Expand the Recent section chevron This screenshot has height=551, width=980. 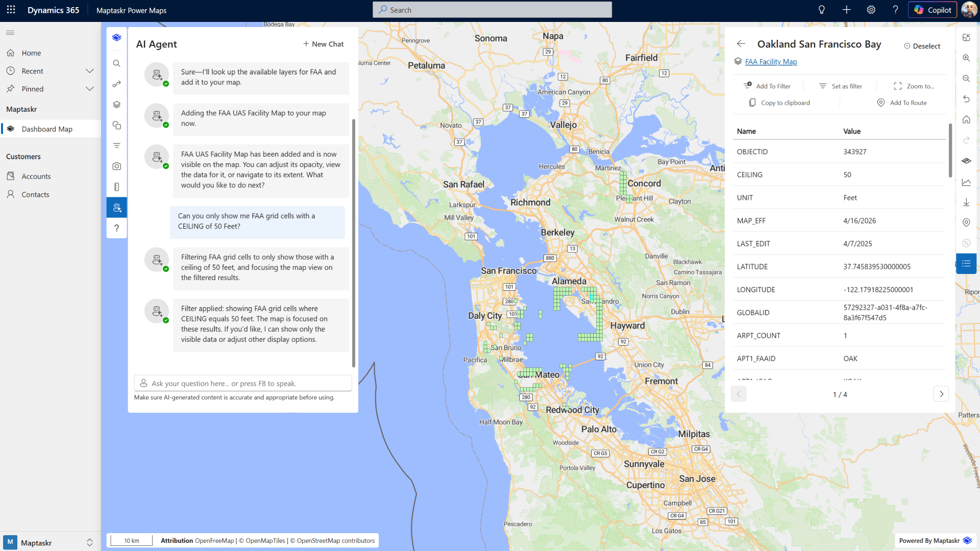90,71
